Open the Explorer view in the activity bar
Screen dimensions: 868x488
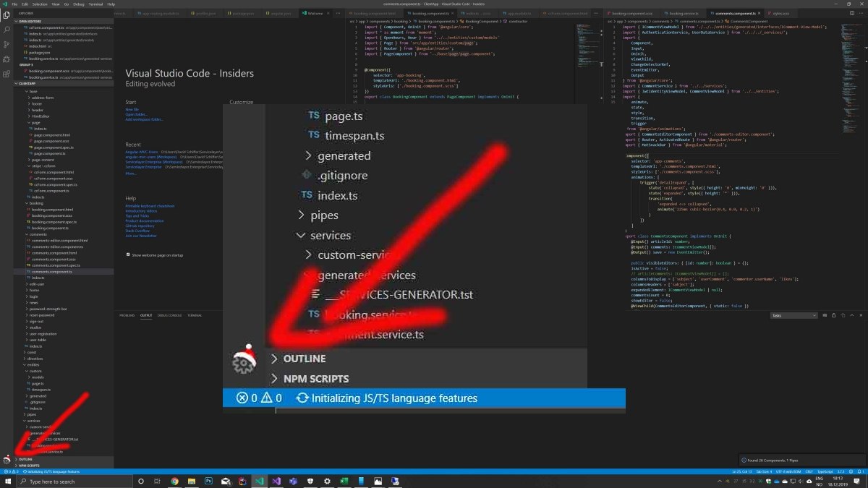[7, 14]
